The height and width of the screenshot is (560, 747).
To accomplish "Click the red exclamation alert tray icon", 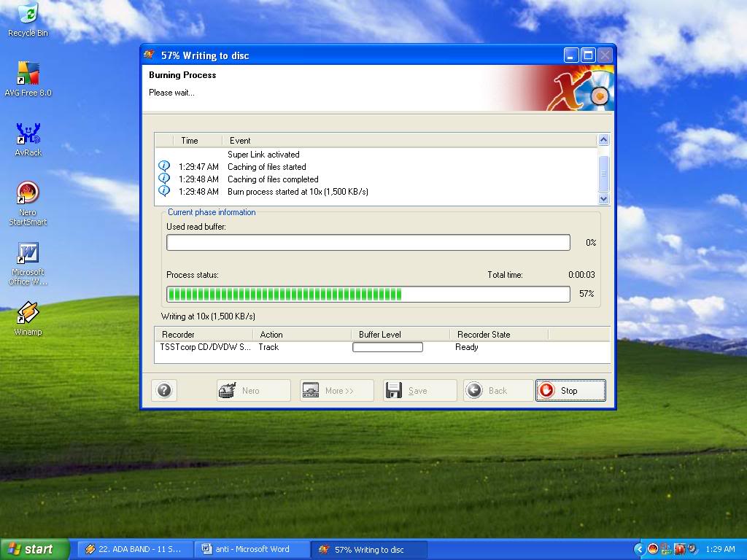I will (x=679, y=549).
